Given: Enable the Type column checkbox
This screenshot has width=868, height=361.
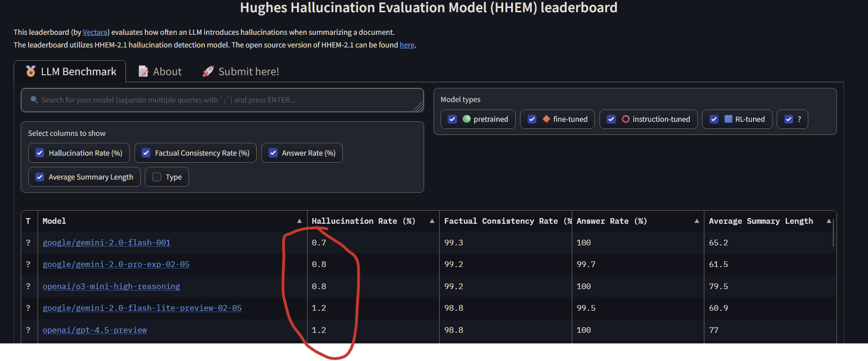Looking at the screenshot, I should click(157, 177).
